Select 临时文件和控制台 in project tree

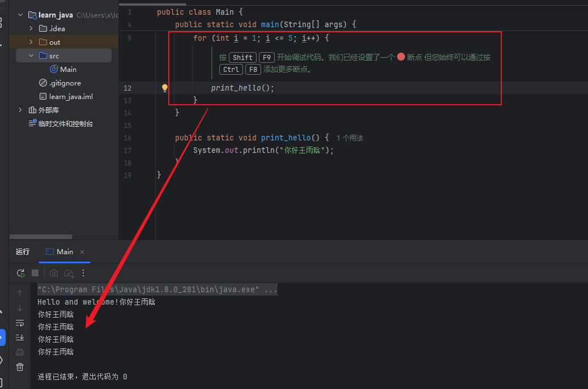[66, 123]
